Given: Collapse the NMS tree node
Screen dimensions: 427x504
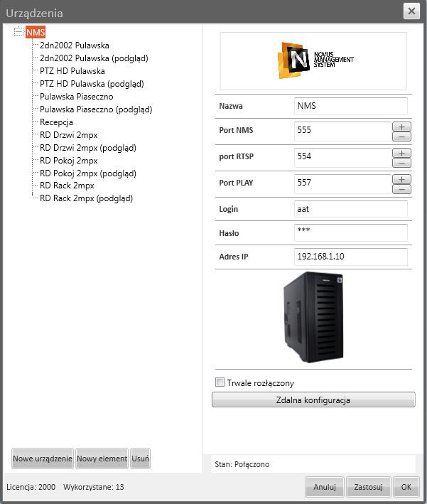Looking at the screenshot, I should (19, 31).
